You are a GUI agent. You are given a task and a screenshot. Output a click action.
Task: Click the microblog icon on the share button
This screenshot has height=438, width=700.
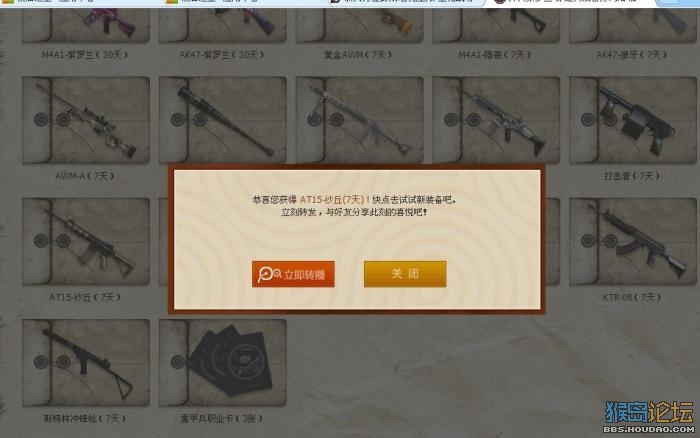269,274
